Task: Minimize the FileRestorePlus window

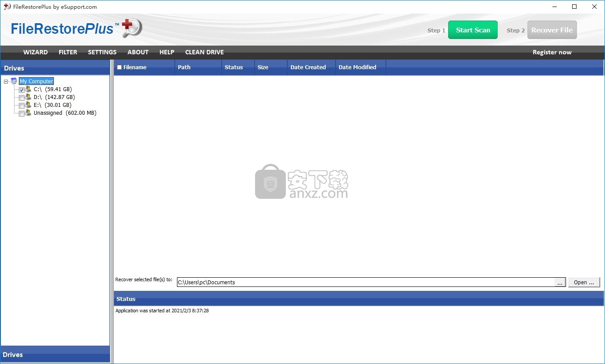Action: [x=554, y=7]
